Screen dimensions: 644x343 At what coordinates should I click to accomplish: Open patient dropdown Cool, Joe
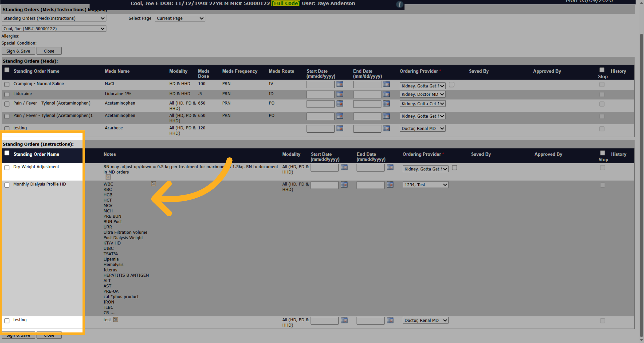[54, 29]
